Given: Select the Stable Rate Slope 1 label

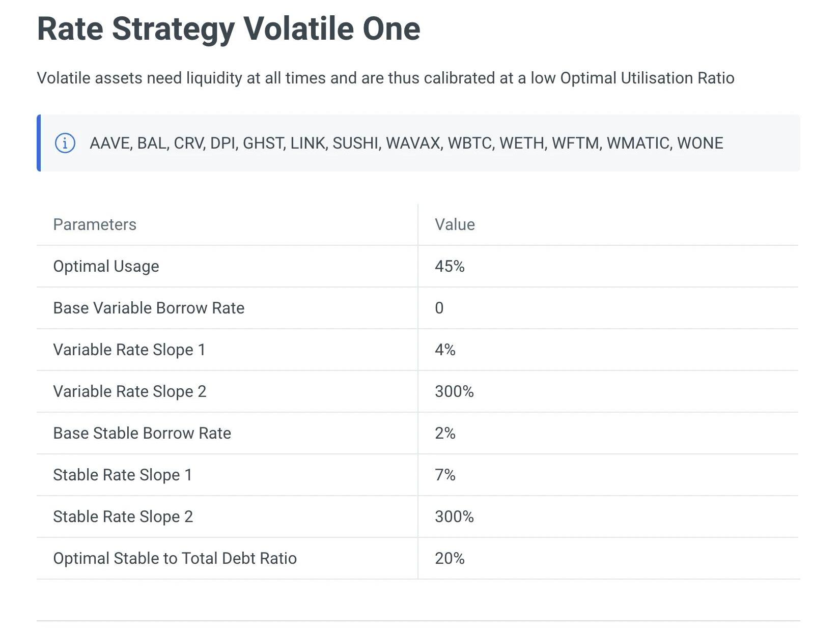Looking at the screenshot, I should tap(123, 475).
